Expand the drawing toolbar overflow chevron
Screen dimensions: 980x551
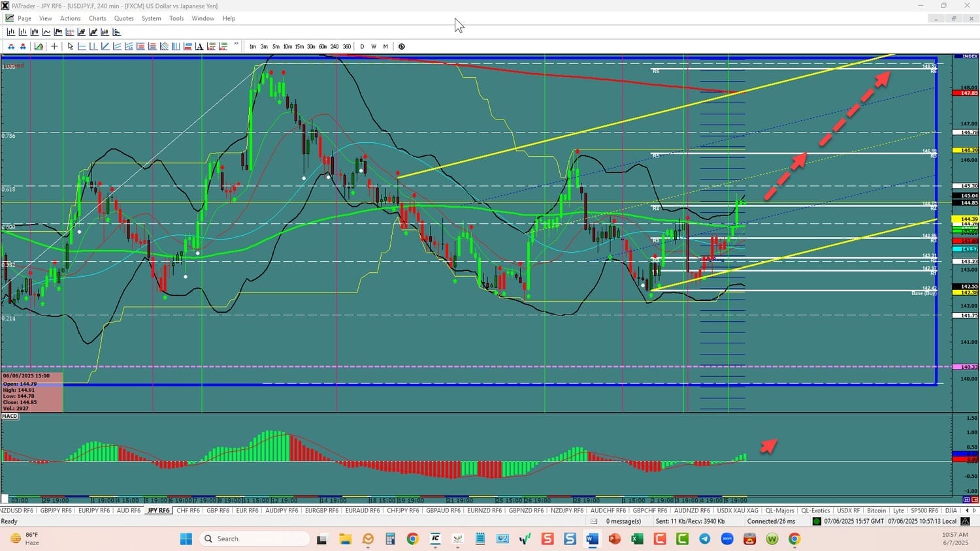pyautogui.click(x=237, y=44)
